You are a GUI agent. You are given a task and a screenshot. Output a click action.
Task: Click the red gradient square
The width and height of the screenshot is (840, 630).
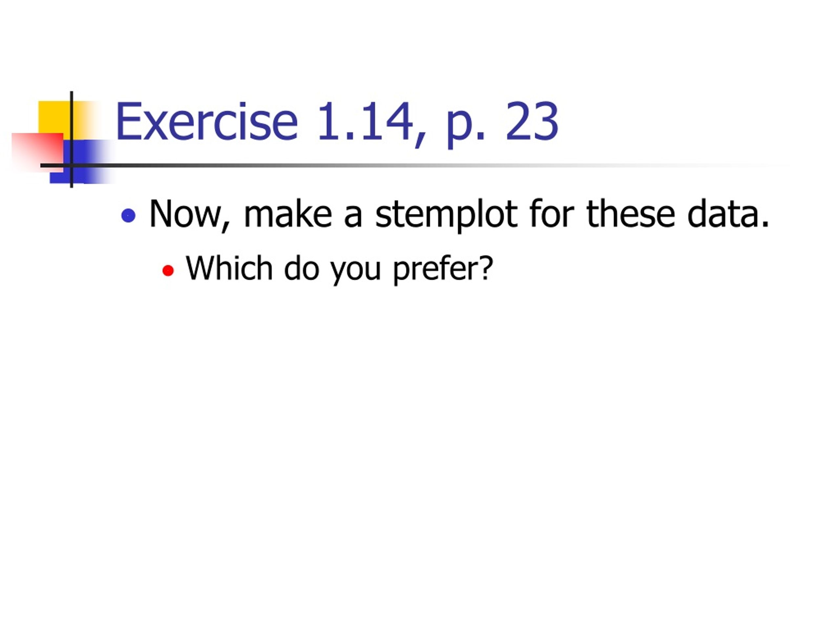pos(37,151)
